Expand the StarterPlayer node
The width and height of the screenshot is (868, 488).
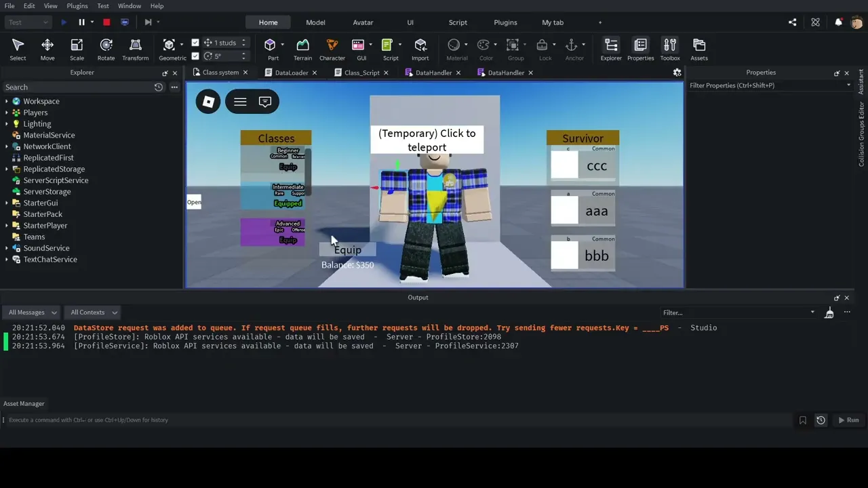[7, 226]
